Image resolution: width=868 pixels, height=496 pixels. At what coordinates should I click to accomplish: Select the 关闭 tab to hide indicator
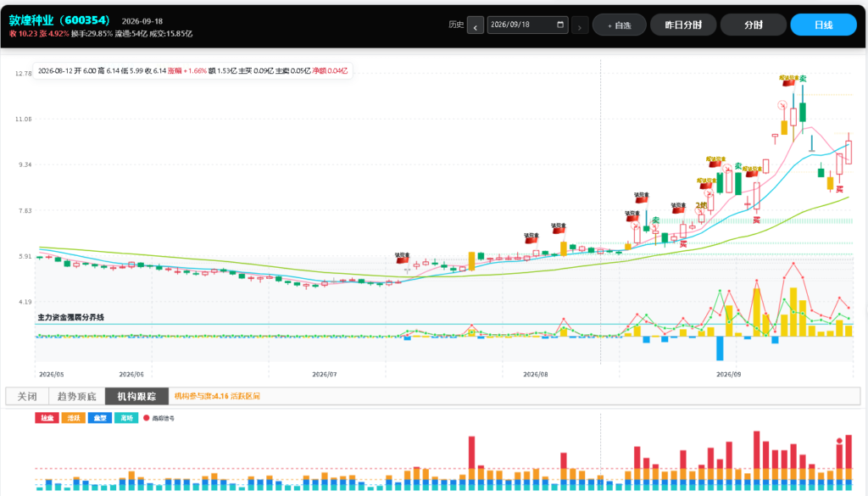click(x=27, y=396)
